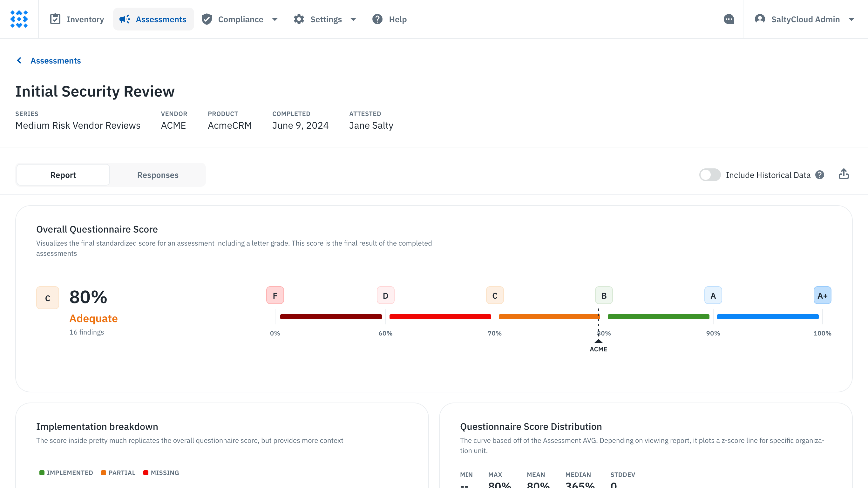Open the SaltyCloud Admin account menu
The width and height of the screenshot is (868, 488).
click(x=805, y=19)
